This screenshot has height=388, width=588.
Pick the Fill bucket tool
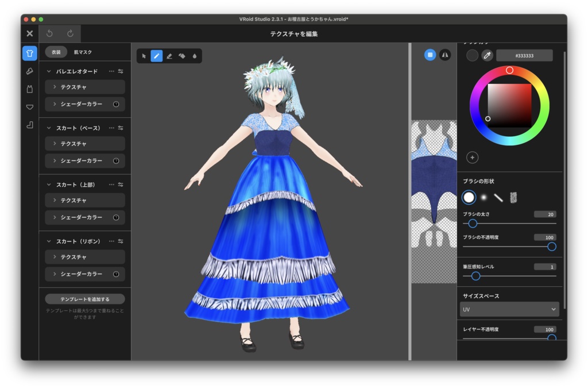(183, 56)
